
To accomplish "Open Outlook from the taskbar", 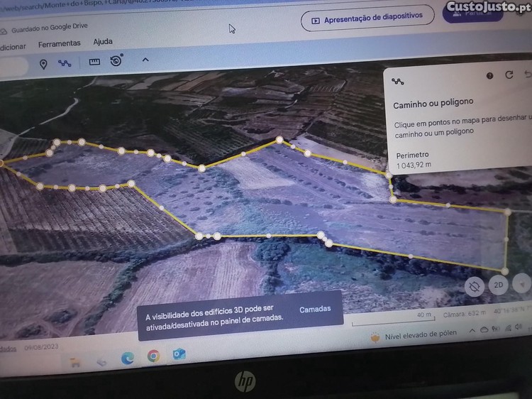I will pos(179,354).
